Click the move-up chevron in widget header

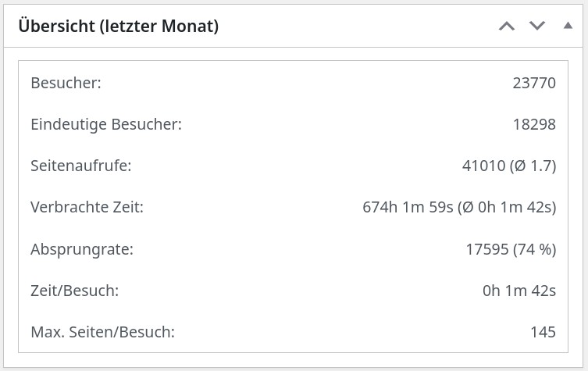(507, 26)
